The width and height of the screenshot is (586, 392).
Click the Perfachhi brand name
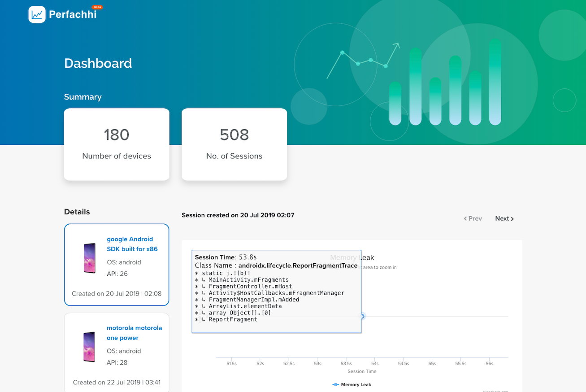(73, 14)
